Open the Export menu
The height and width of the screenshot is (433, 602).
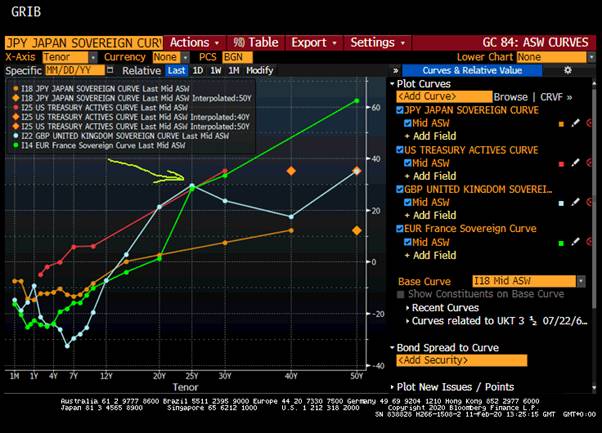tap(314, 42)
